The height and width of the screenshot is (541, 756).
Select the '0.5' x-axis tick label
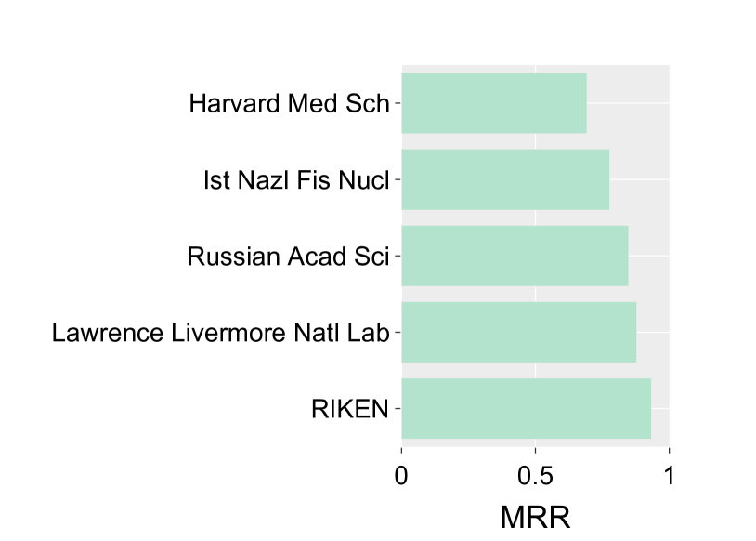pos(535,476)
